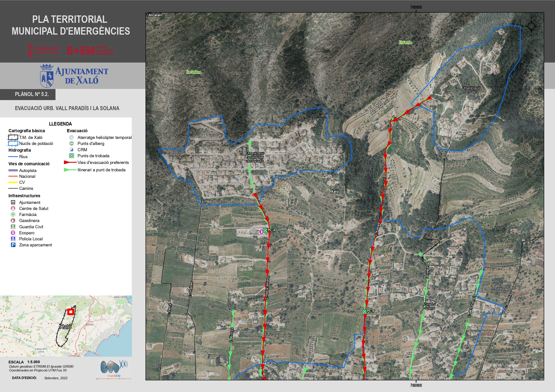
Task: Click the mediXXI logo
Action: [x=114, y=369]
